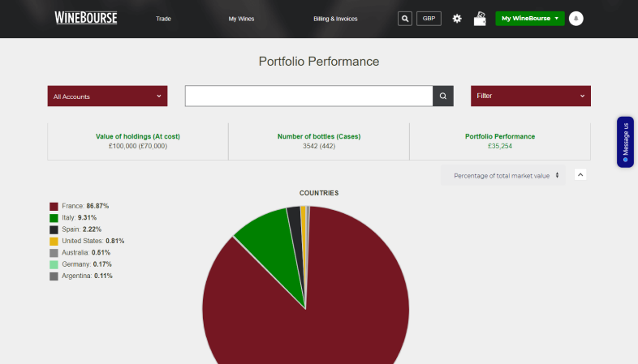Select the dark Spain pie slice
This screenshot has height=364, width=638.
296,232
